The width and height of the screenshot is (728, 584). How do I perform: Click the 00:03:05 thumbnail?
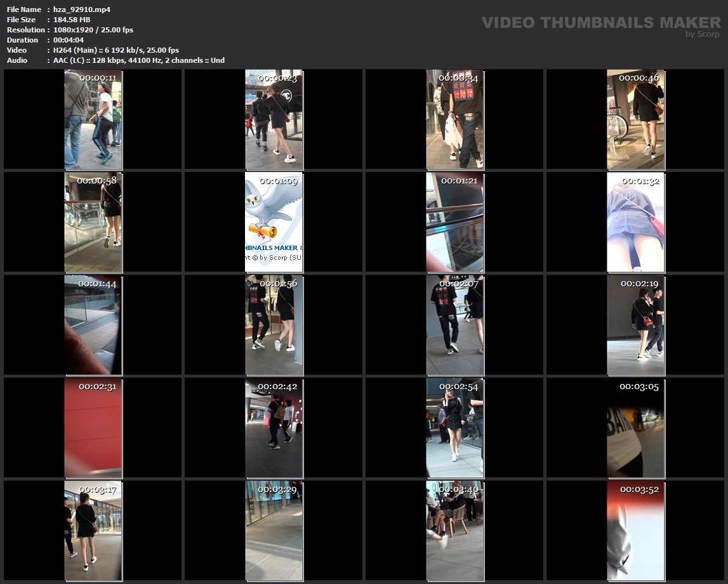pyautogui.click(x=635, y=428)
